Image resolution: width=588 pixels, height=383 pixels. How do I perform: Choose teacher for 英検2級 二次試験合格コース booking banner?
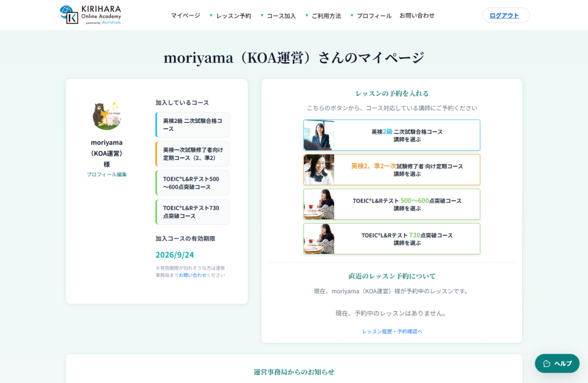(392, 135)
